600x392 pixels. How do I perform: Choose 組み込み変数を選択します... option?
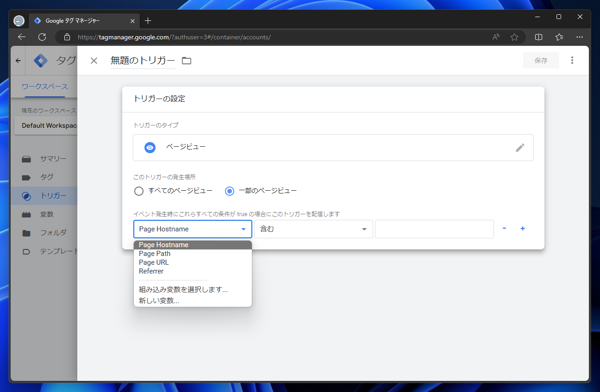click(192, 289)
